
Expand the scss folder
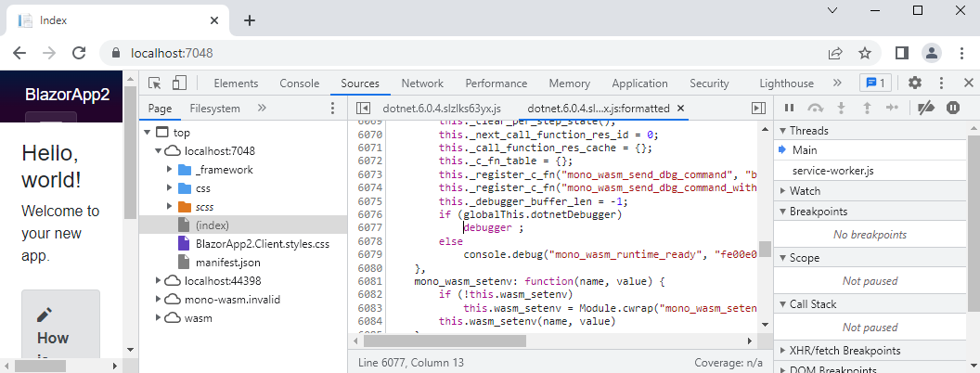(x=170, y=206)
